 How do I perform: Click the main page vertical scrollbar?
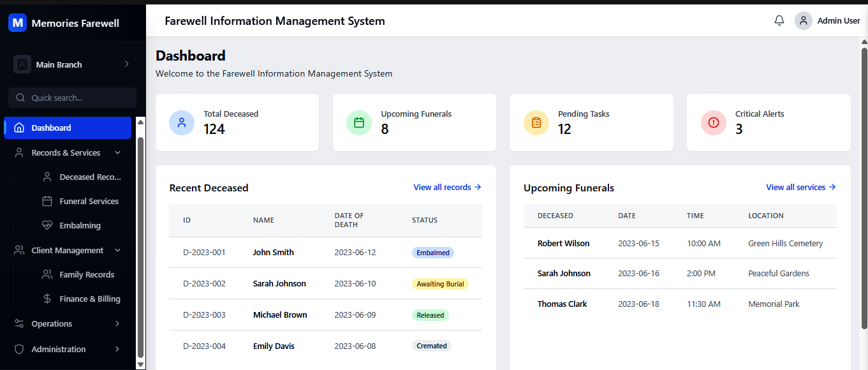pyautogui.click(x=864, y=188)
